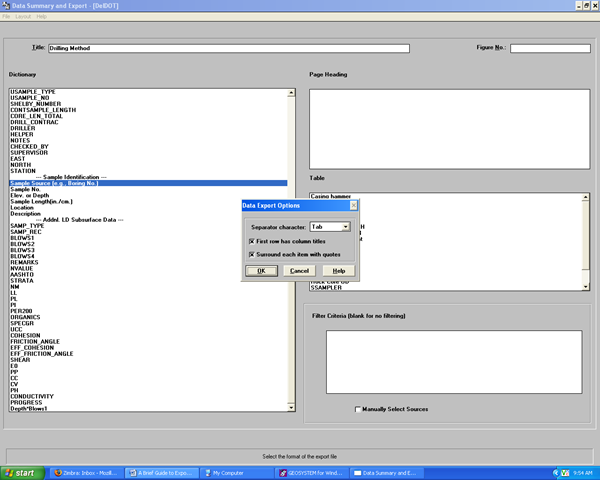Open the Help menu
The image size is (600, 480).
[41, 16]
